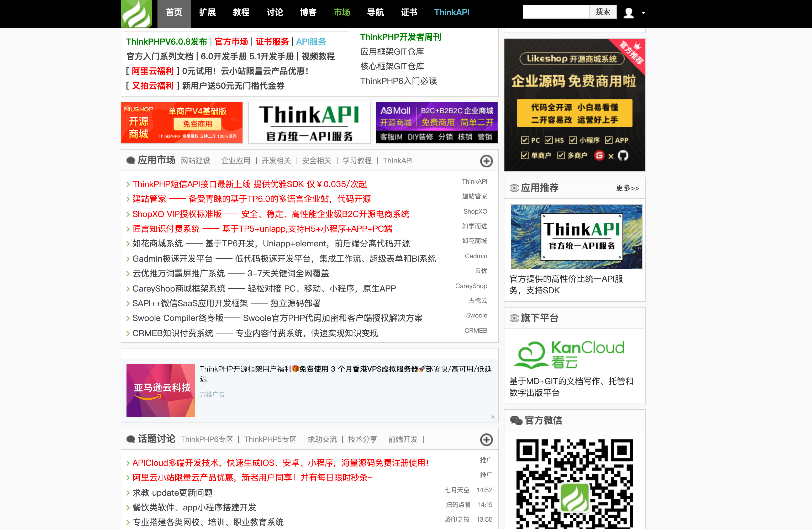Click the red Gitee icon in the likeshop ad
812x529 pixels.
(599, 156)
